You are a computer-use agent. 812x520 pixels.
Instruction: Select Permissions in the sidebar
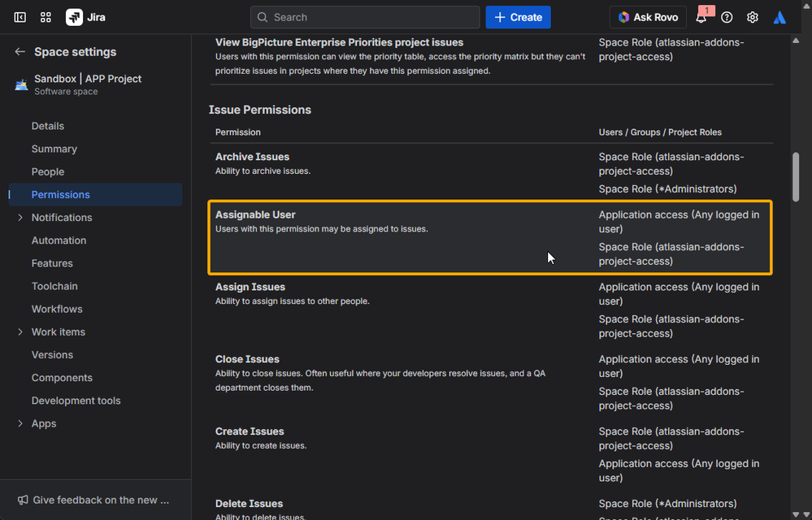point(95,194)
